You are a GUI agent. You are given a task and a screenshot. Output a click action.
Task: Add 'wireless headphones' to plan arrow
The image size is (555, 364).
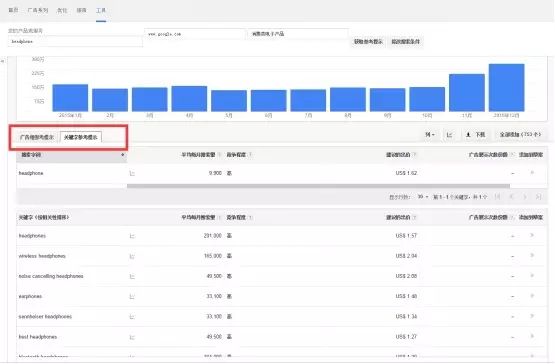(532, 256)
